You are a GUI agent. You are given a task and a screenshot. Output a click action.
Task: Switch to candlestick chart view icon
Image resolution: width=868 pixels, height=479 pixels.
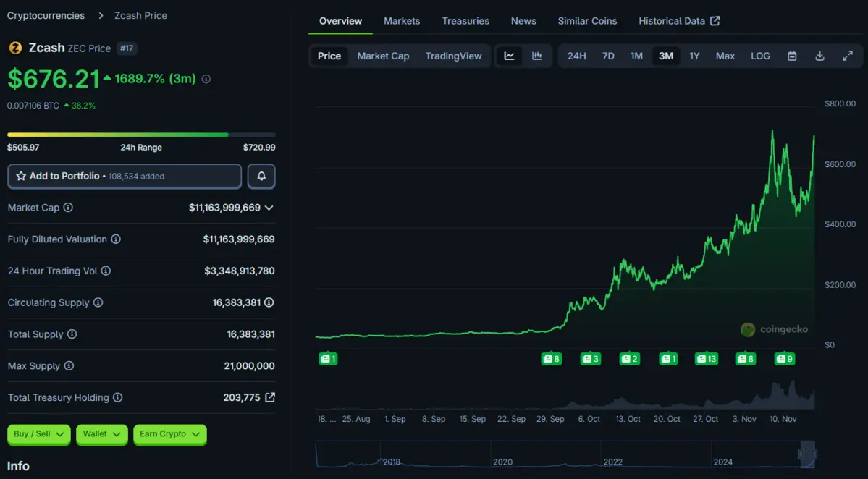[537, 56]
